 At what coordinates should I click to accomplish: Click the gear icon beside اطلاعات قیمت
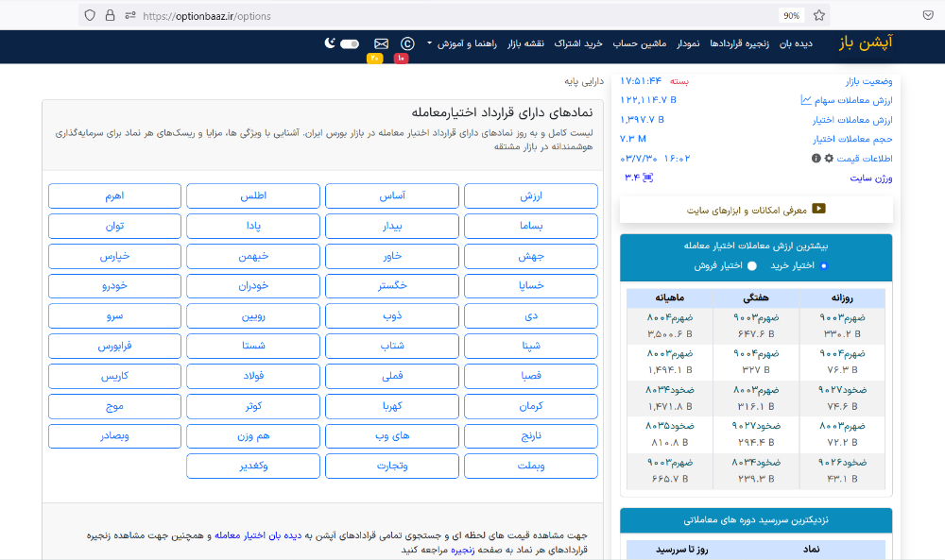830,159
